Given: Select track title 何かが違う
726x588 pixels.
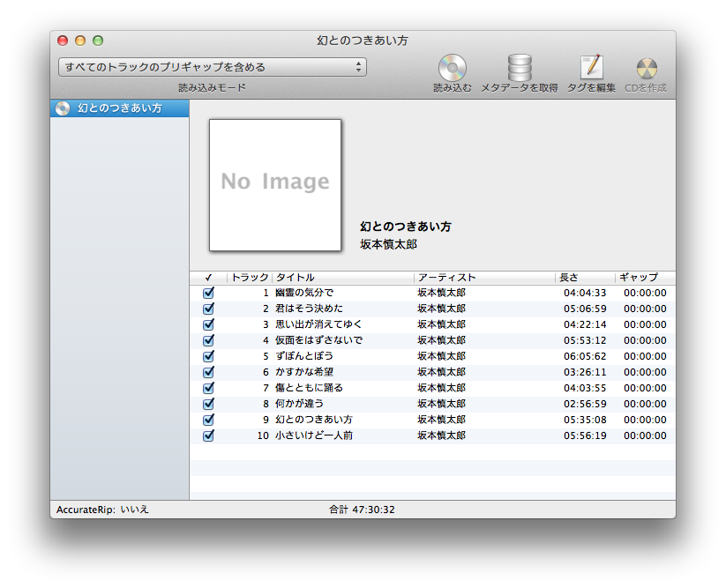Looking at the screenshot, I should click(299, 404).
